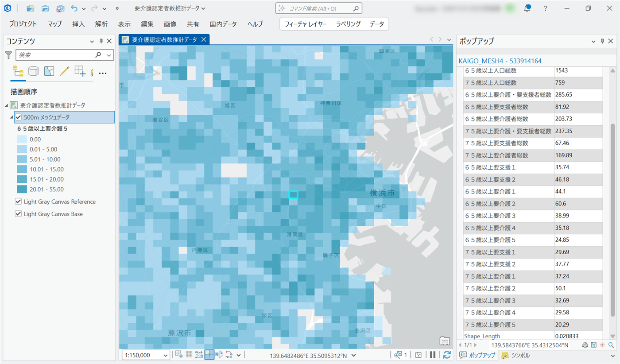Click the List By Snapping icon
Screen dimensions: 620x364
point(80,71)
